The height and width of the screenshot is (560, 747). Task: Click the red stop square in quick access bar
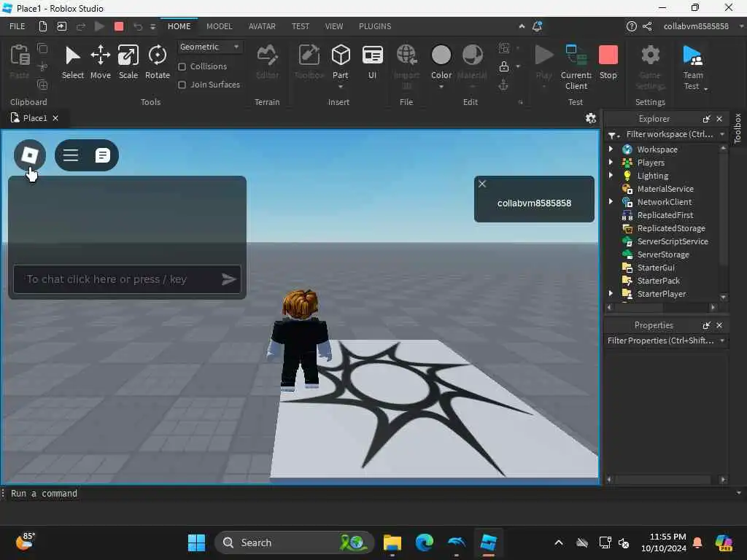(119, 27)
